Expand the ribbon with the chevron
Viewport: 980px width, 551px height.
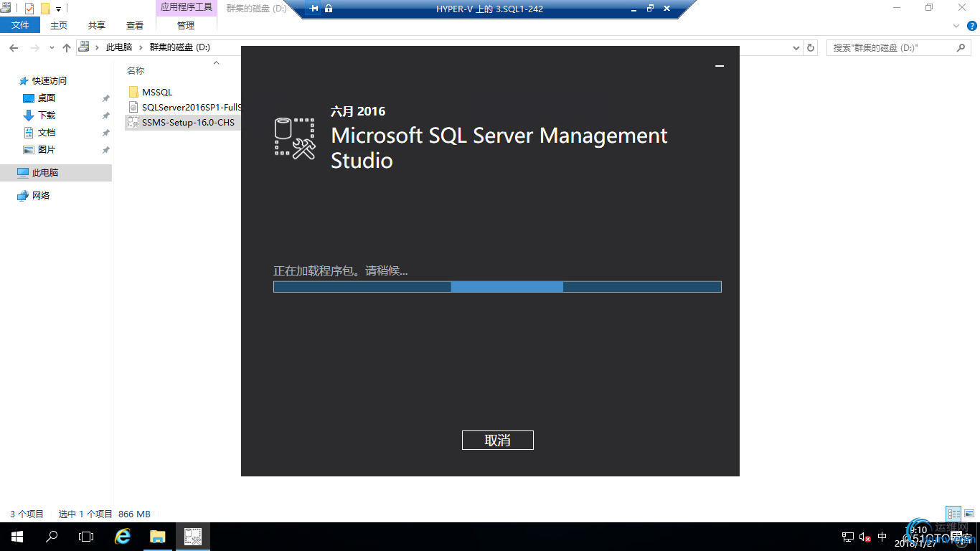click(x=956, y=26)
